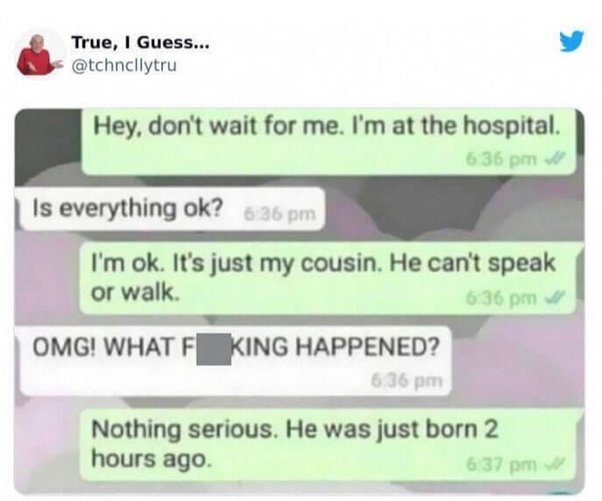Select the "born 2 hours ago" message
Image resolution: width=602 pixels, height=501 pixels.
point(328,445)
